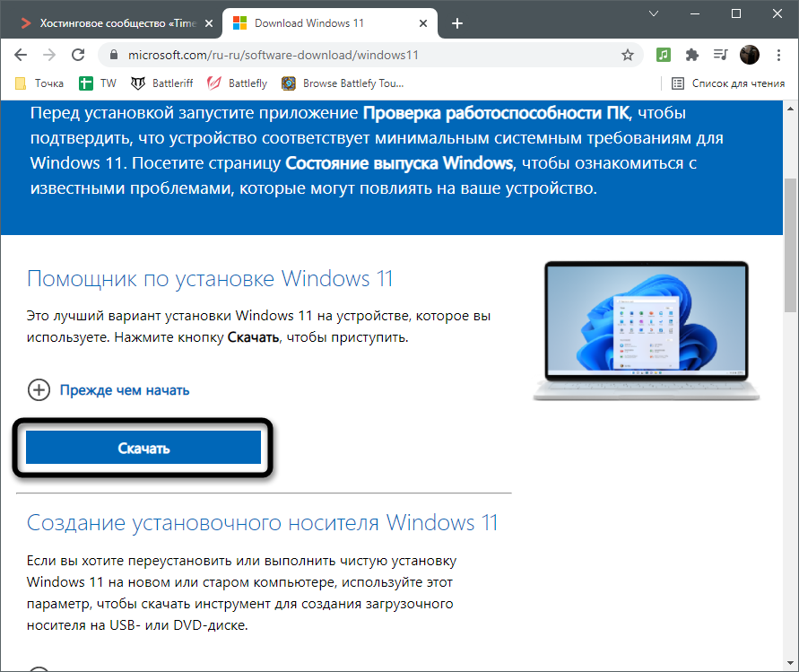Screen dimensions: 799x672
Task: Open a new browser tab
Action: (x=457, y=24)
